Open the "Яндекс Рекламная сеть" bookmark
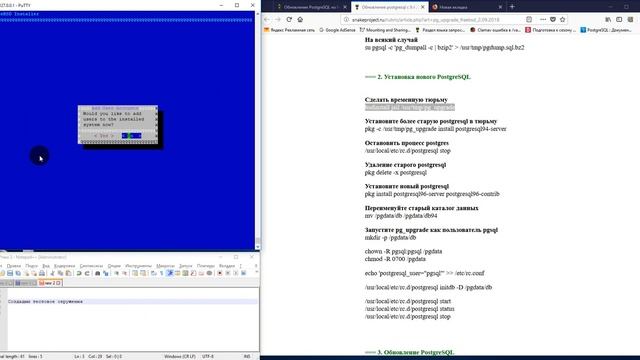 (289, 30)
